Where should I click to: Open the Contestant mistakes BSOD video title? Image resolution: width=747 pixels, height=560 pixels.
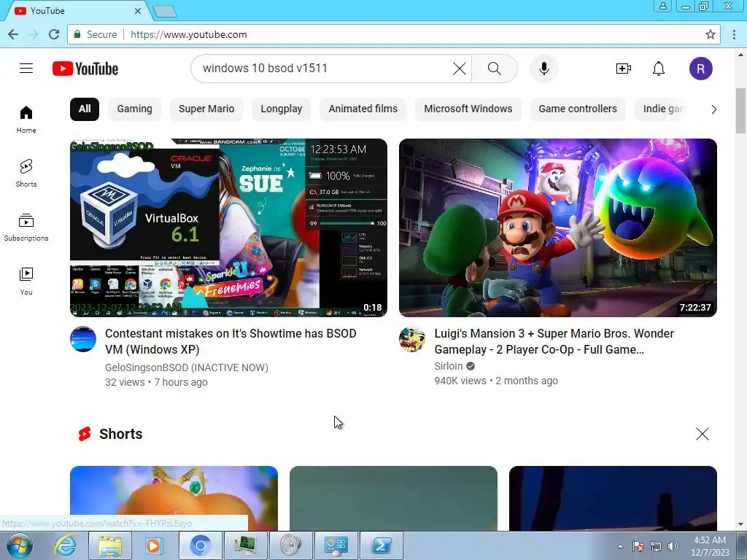231,341
